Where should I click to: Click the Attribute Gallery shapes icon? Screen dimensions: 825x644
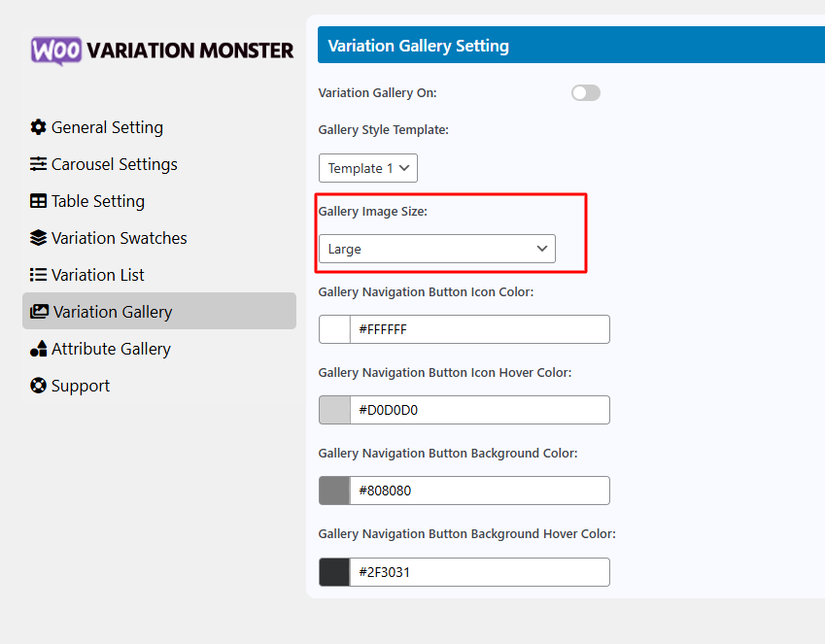[38, 349]
